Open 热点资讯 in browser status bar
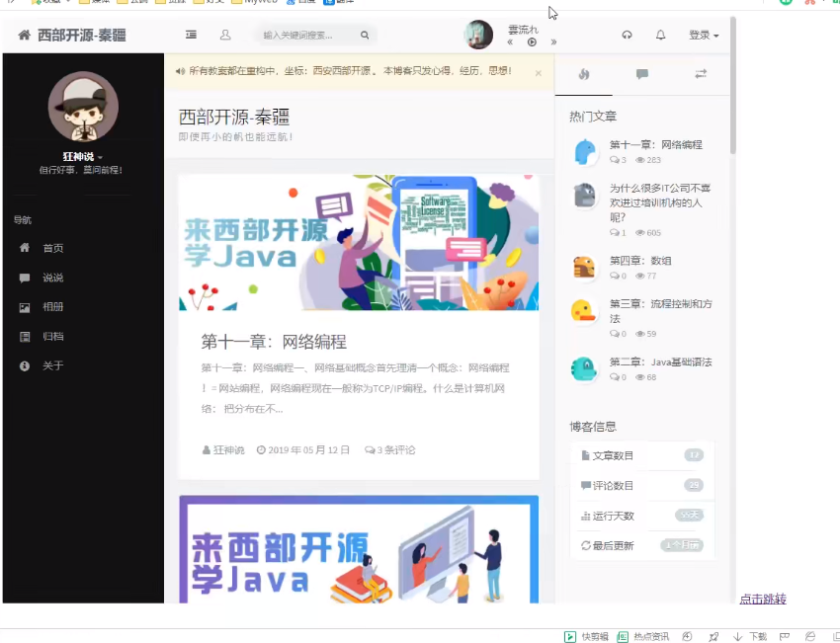Screen dimensions: 840x643 (x=643, y=636)
